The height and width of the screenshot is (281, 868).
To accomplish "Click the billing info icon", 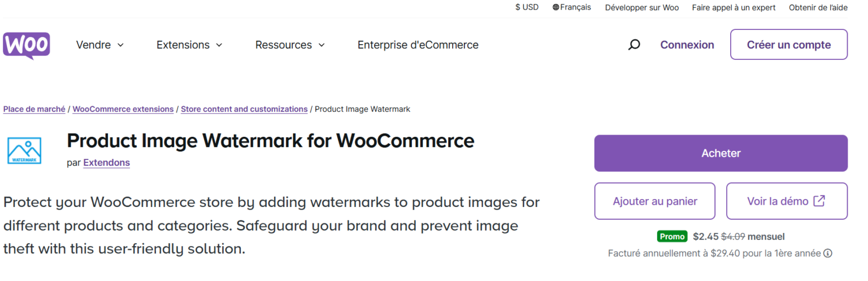I will click(x=828, y=253).
